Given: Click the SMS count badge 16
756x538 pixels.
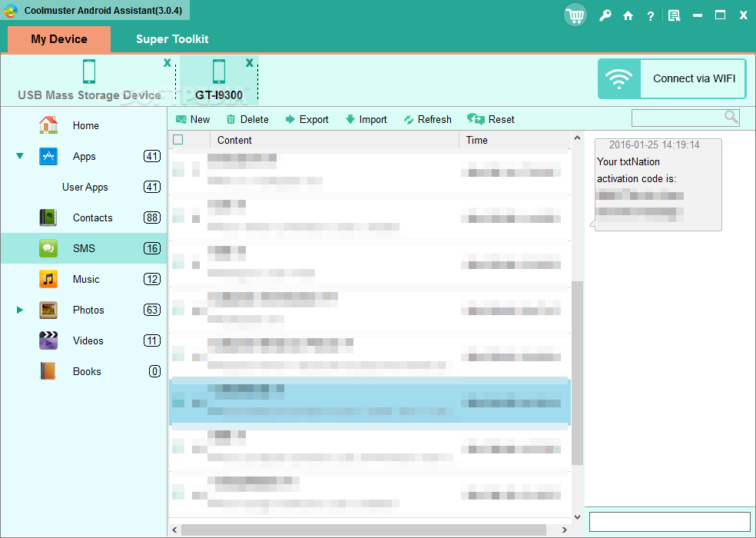Looking at the screenshot, I should click(152, 248).
